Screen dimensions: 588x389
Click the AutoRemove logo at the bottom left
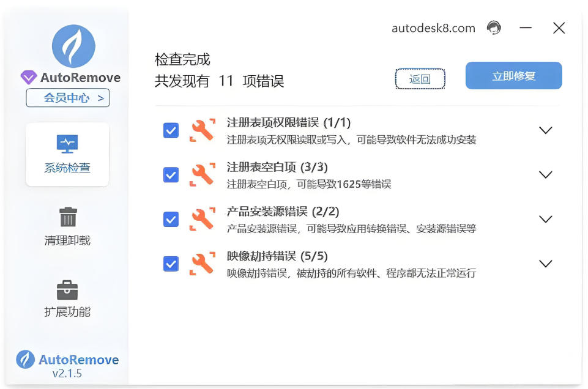(x=25, y=360)
